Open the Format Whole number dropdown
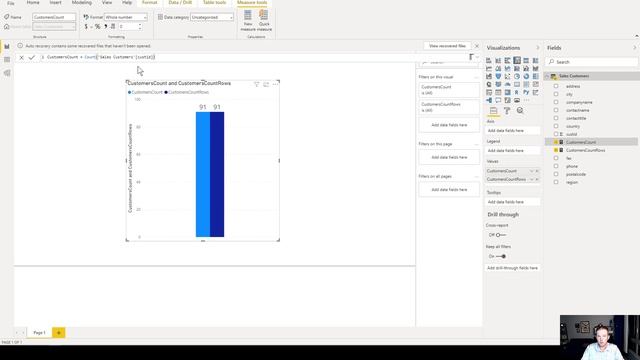640x360 pixels. (126, 17)
